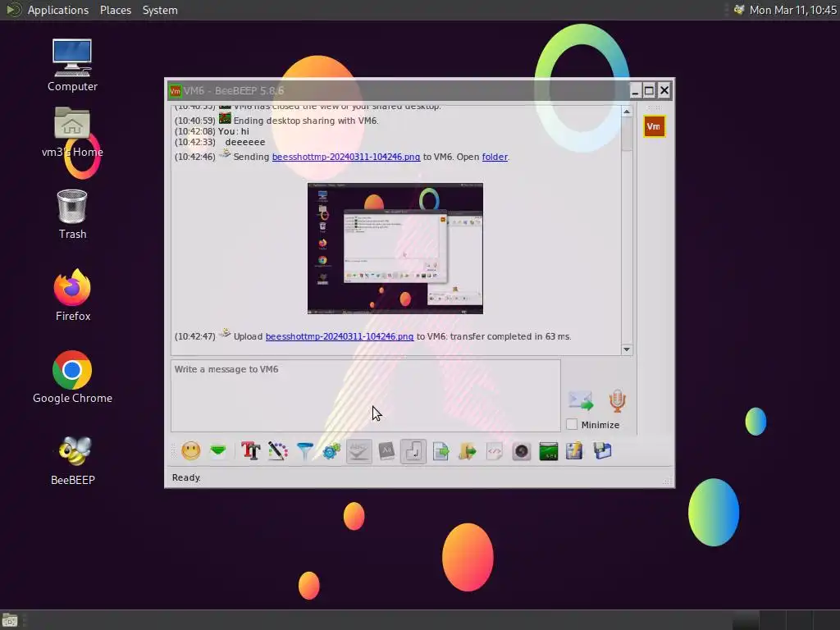Image resolution: width=840 pixels, height=630 pixels.
Task: Open the BeeBEEP desktop icon
Action: point(72,461)
